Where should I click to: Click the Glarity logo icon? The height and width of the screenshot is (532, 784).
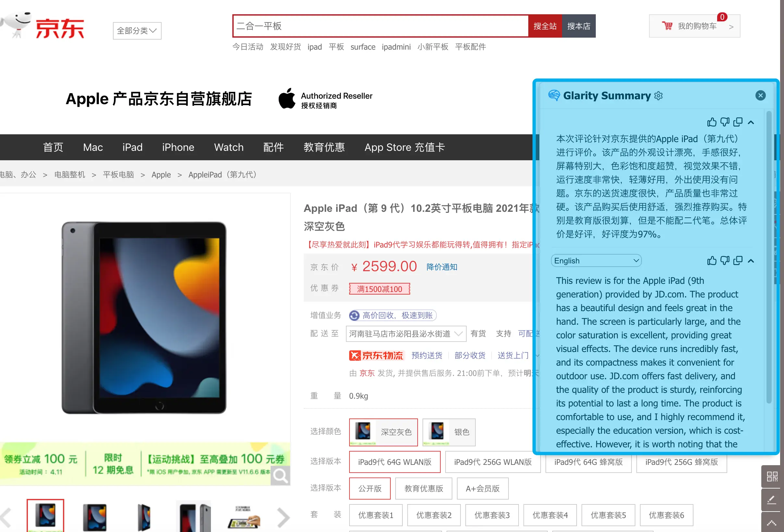pyautogui.click(x=554, y=95)
